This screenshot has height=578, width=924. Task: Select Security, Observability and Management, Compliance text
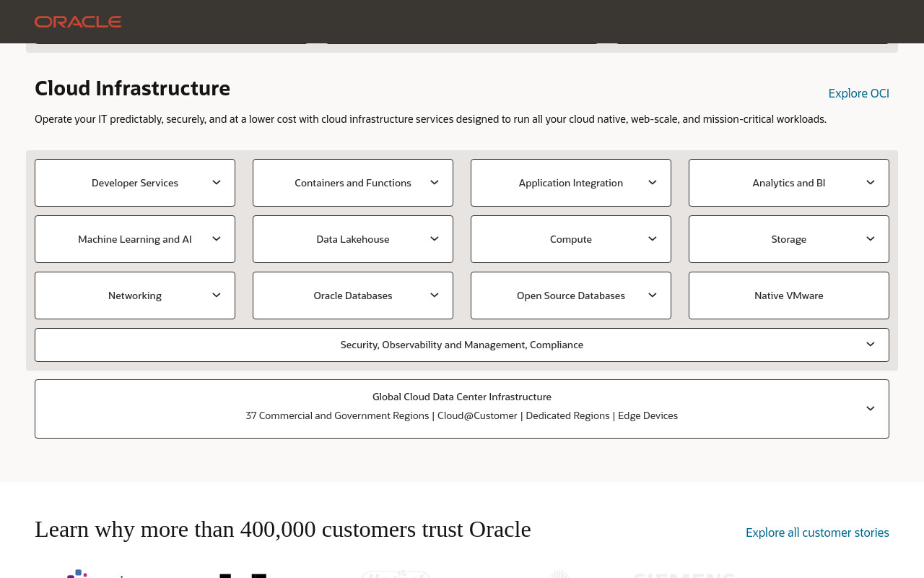click(x=462, y=345)
